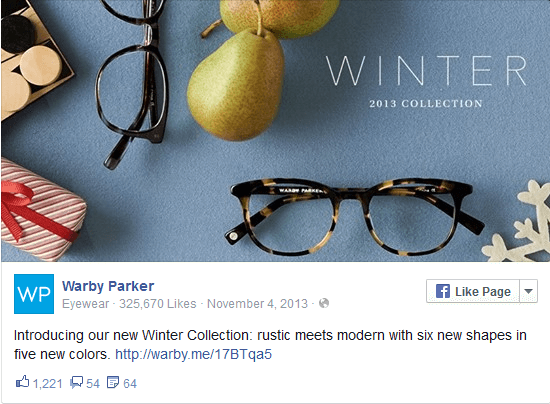Expand the Like Page dropdown arrow
Screen dimensions: 550x404
[x=528, y=291]
